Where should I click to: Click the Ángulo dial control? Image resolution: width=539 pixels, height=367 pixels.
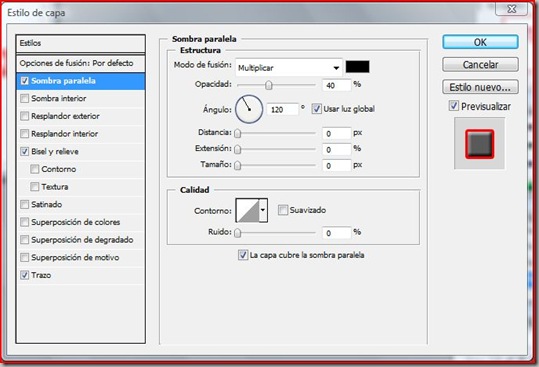coord(249,109)
